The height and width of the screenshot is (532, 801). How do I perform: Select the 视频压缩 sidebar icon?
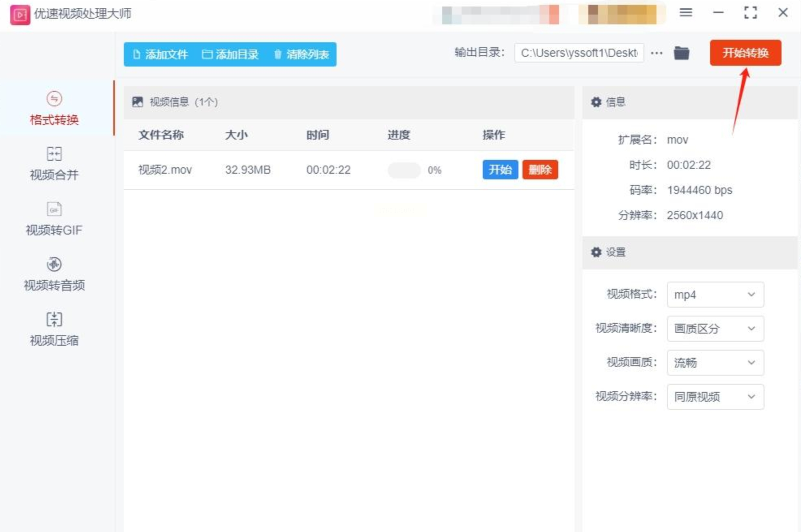click(x=54, y=320)
